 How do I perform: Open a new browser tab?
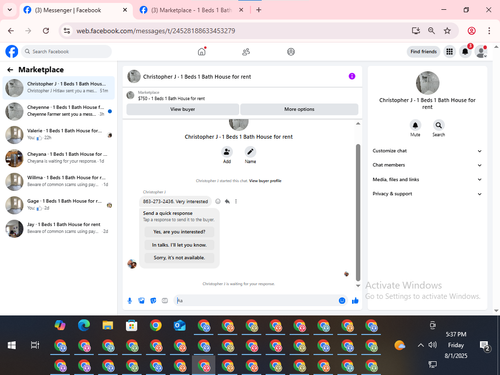point(259,10)
